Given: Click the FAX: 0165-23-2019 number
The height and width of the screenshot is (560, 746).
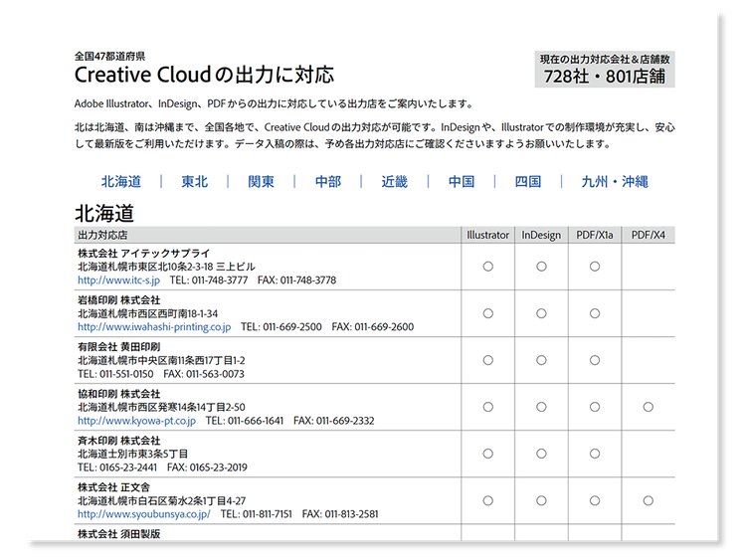Looking at the screenshot, I should pos(207,467).
